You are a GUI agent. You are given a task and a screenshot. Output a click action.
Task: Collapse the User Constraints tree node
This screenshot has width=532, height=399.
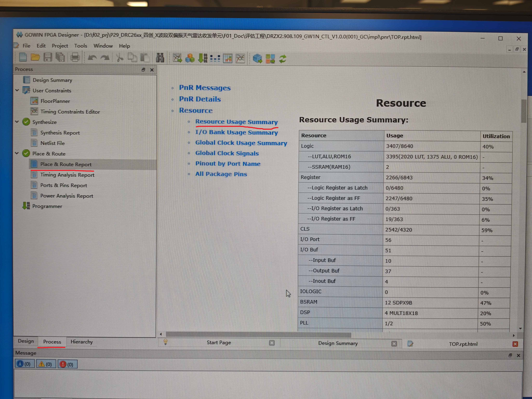[x=17, y=90]
